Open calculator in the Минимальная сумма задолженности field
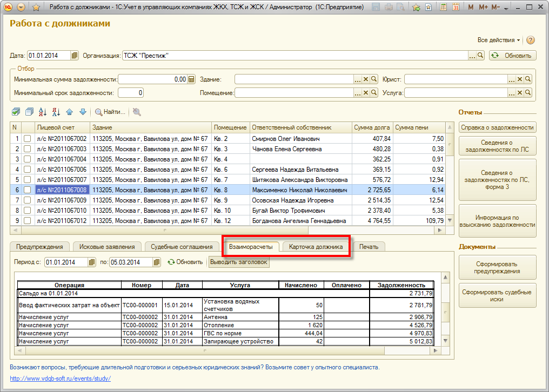 coord(191,79)
